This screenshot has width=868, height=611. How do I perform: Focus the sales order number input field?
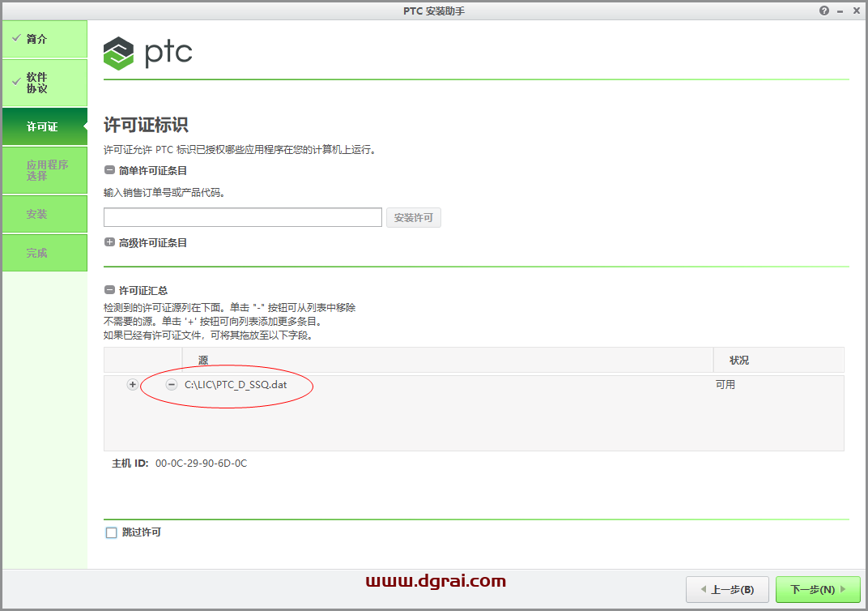pyautogui.click(x=242, y=217)
